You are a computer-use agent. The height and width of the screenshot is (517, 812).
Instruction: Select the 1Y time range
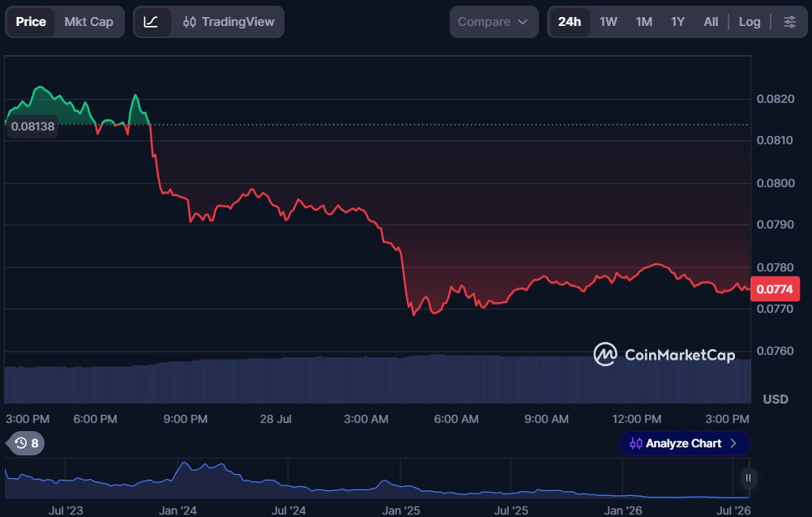pyautogui.click(x=677, y=22)
